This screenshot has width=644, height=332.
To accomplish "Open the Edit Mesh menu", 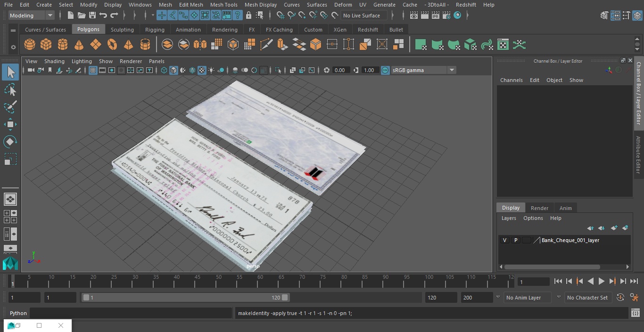I will pyautogui.click(x=191, y=5).
